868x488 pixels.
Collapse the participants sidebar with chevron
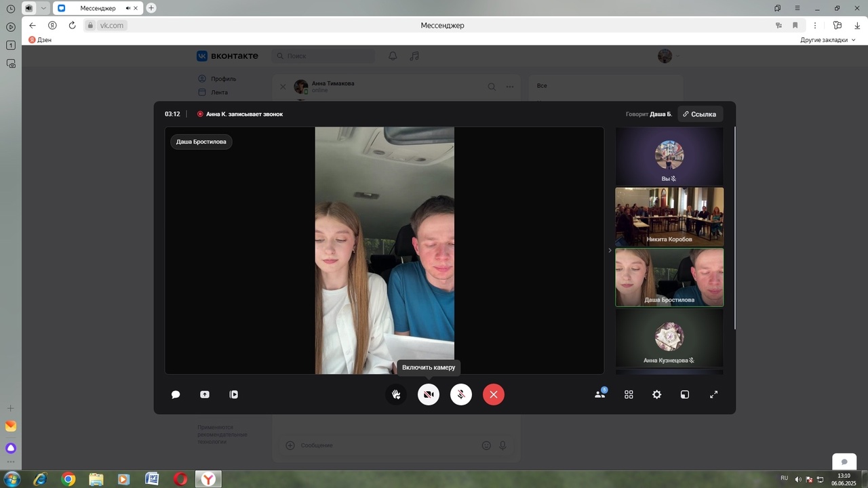(609, 250)
